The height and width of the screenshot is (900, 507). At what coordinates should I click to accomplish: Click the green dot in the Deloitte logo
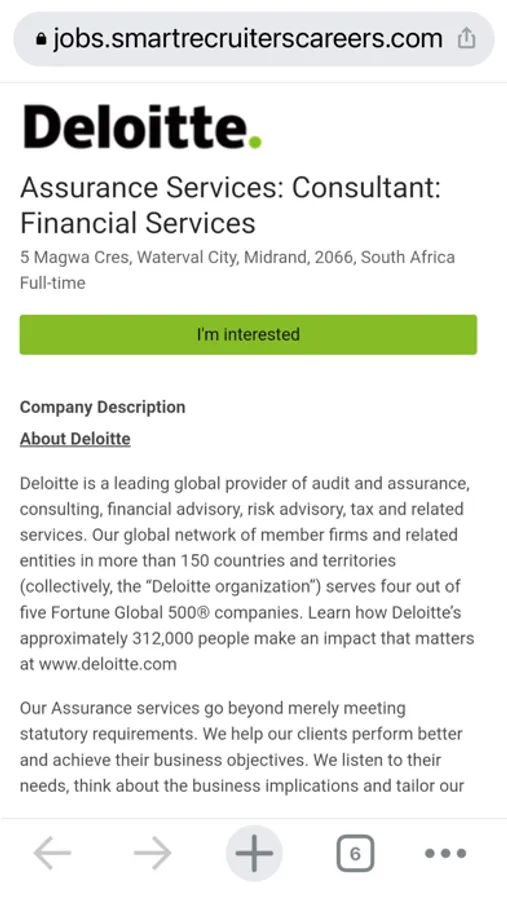tap(255, 142)
